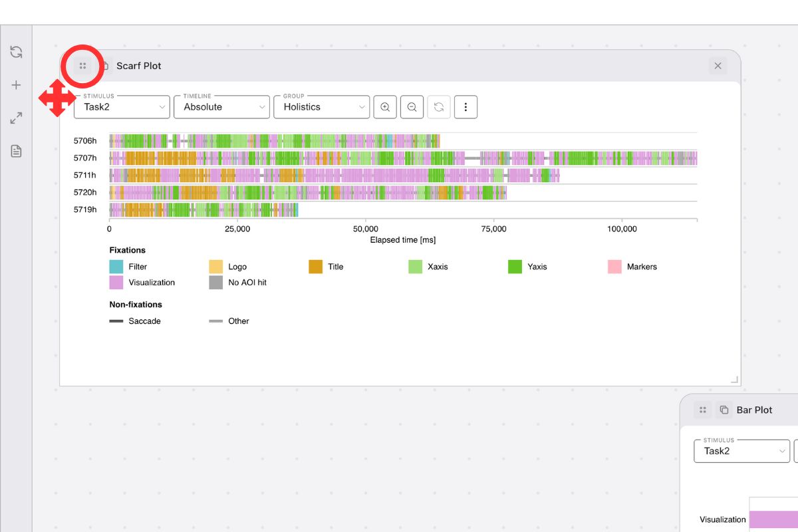This screenshot has height=532, width=798.
Task: Click the fullscreen expand icon in the sidebar
Action: tap(16, 118)
